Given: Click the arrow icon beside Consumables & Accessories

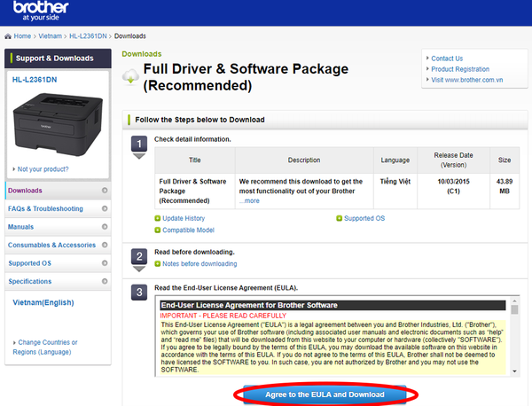Looking at the screenshot, I should (105, 245).
